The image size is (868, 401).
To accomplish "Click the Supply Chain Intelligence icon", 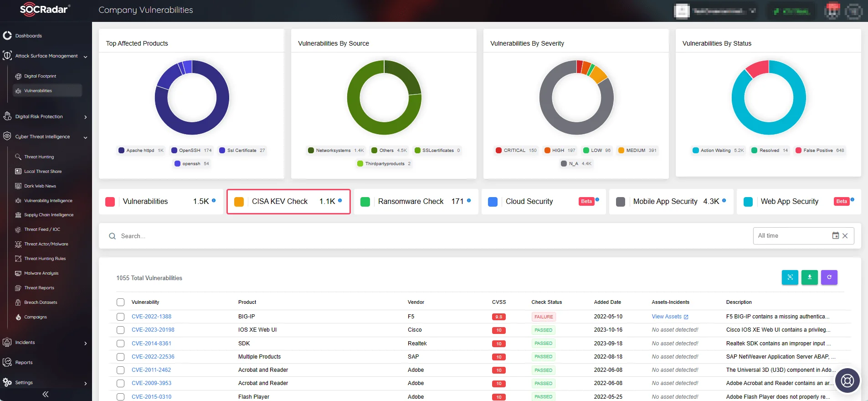I will [18, 215].
